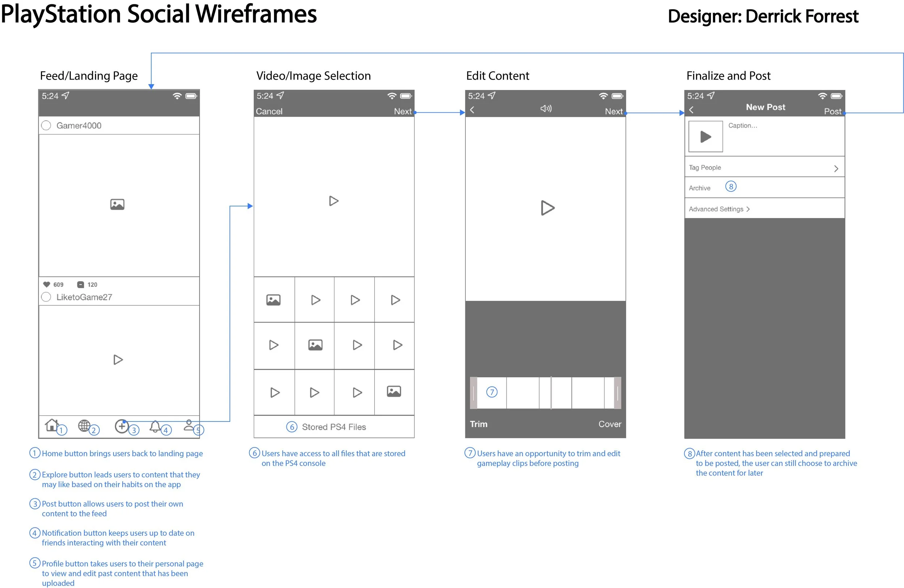Select the Home button in the bottom navigation
Image resolution: width=904 pixels, height=588 pixels.
pos(52,426)
